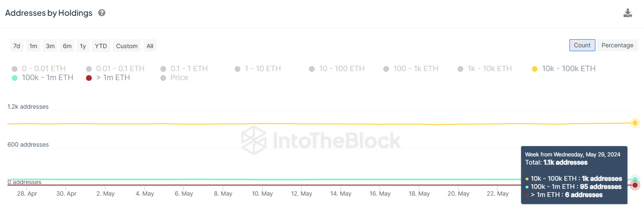Click the yellow data point on chart

pyautogui.click(x=635, y=123)
